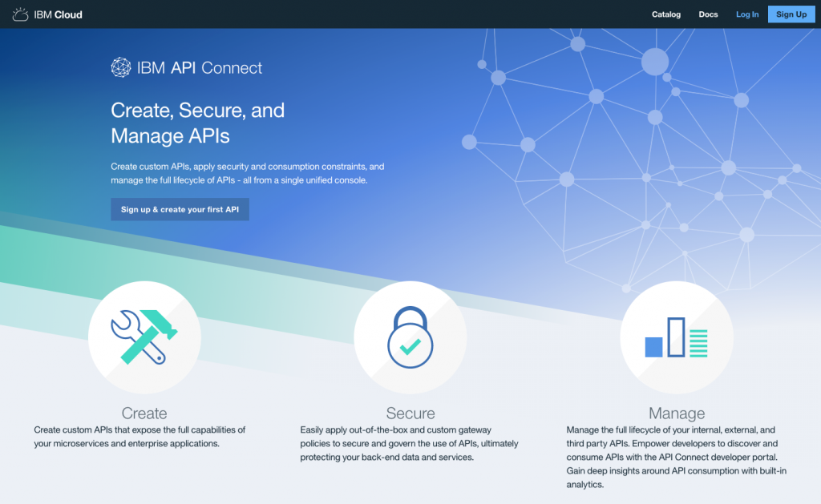Click the Manage bar chart icon
The height and width of the screenshot is (504, 821).
[677, 337]
